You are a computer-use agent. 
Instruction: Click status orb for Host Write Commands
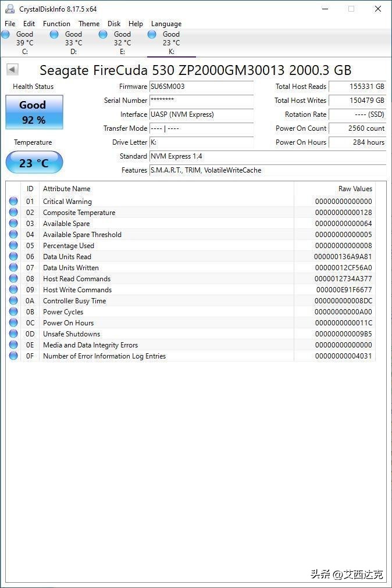click(x=13, y=289)
